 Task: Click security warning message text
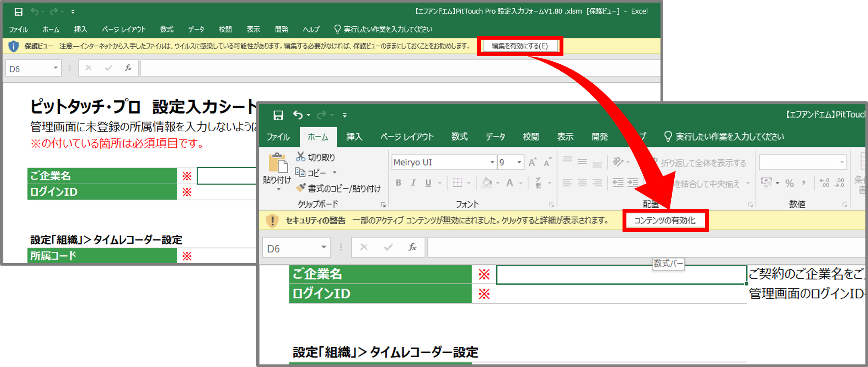tap(481, 220)
